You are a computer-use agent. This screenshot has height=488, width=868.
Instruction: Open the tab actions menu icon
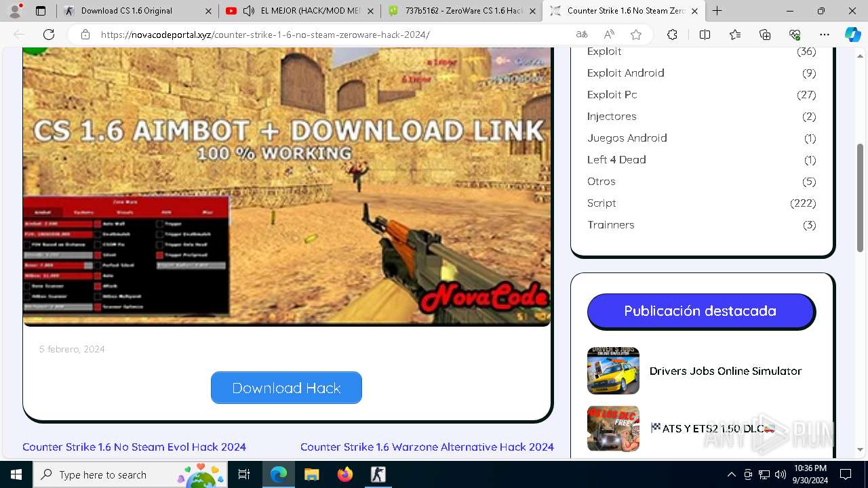(x=41, y=11)
